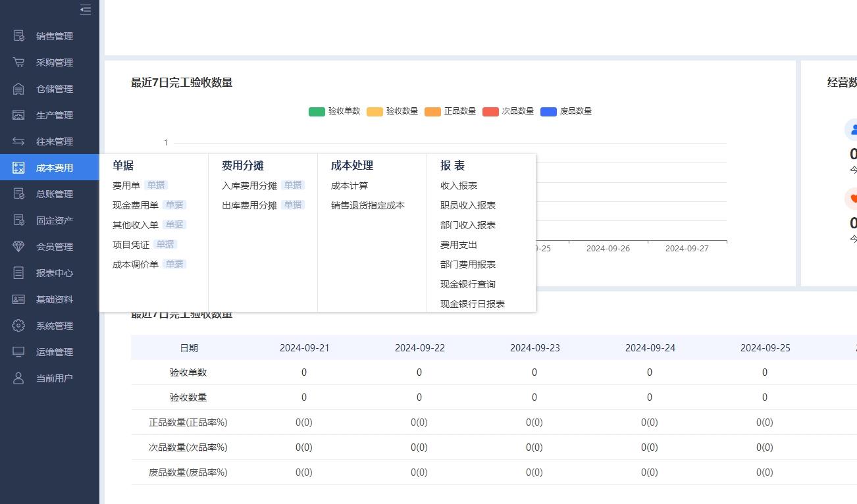Click the 基础资料 card icon
The image size is (857, 504).
coord(18,299)
